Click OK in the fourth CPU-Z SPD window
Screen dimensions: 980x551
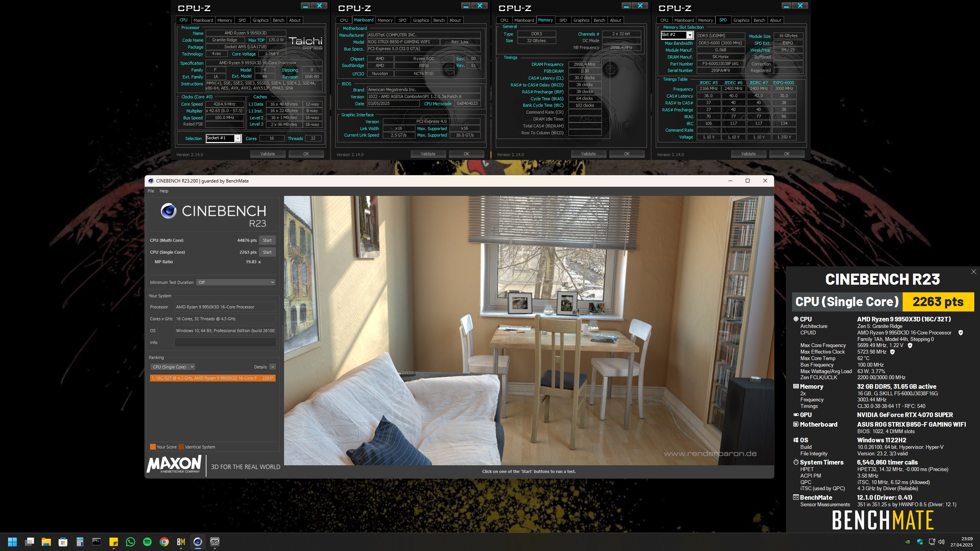tap(787, 154)
